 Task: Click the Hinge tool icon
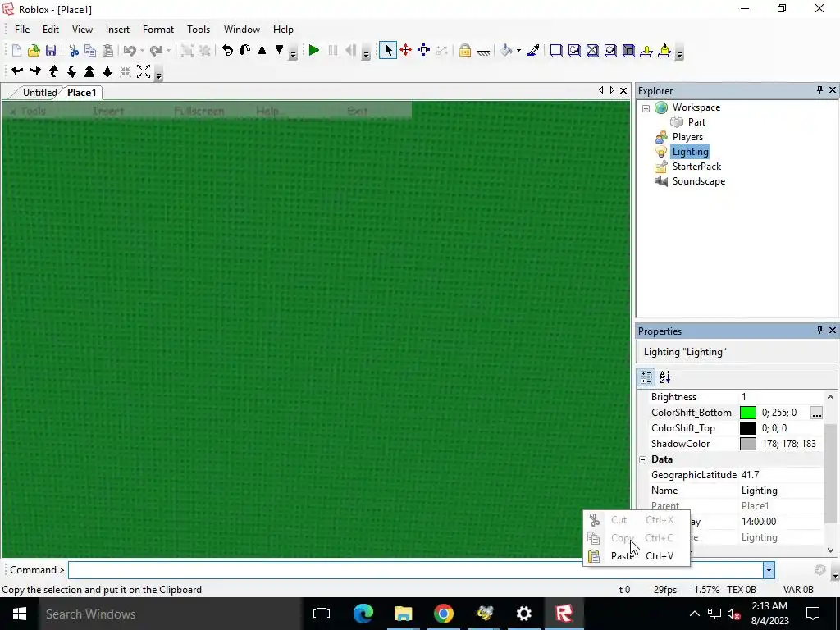click(646, 50)
